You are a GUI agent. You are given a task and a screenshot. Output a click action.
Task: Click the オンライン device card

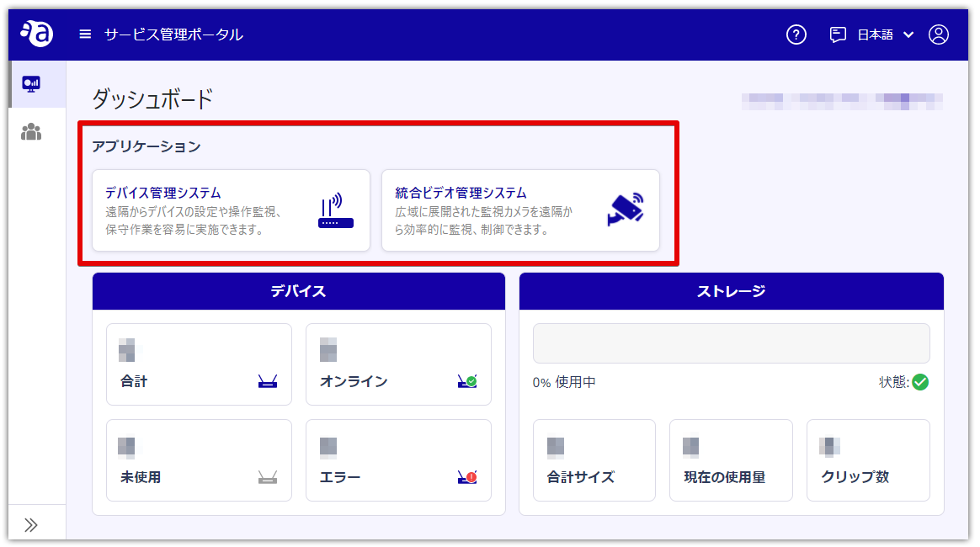pyautogui.click(x=398, y=364)
